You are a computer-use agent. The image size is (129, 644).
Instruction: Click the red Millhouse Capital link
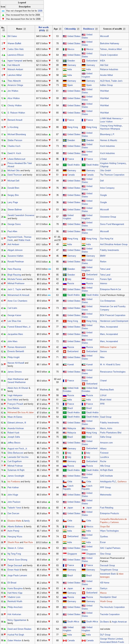point(108,347)
